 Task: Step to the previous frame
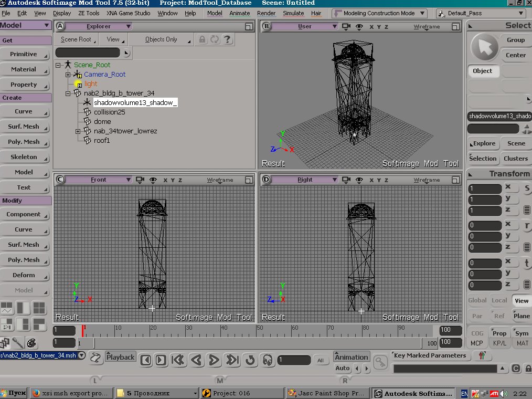click(146, 360)
